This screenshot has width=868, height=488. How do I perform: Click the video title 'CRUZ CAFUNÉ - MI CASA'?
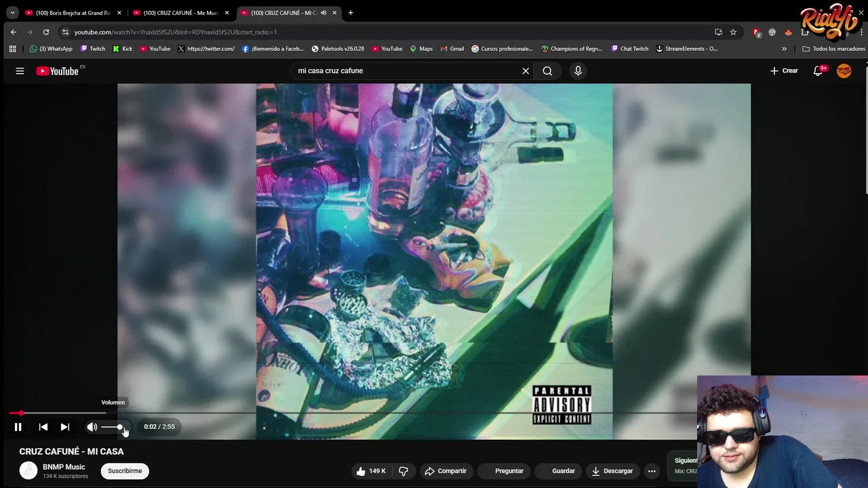(71, 451)
